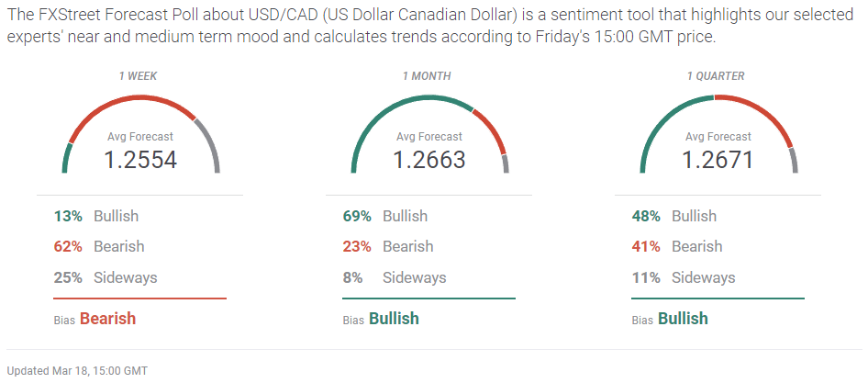This screenshot has width=868, height=383.
Task: Click the Bias Bullish label for 1 Quarter
Action: (x=670, y=319)
